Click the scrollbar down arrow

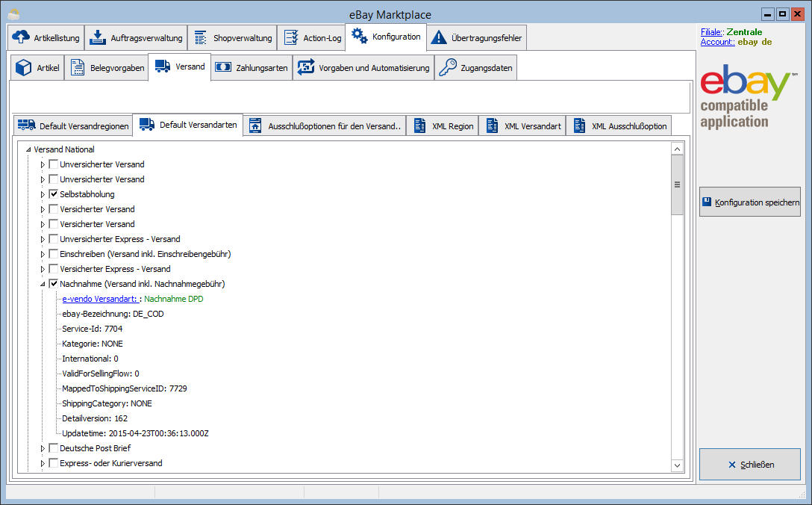click(x=677, y=465)
